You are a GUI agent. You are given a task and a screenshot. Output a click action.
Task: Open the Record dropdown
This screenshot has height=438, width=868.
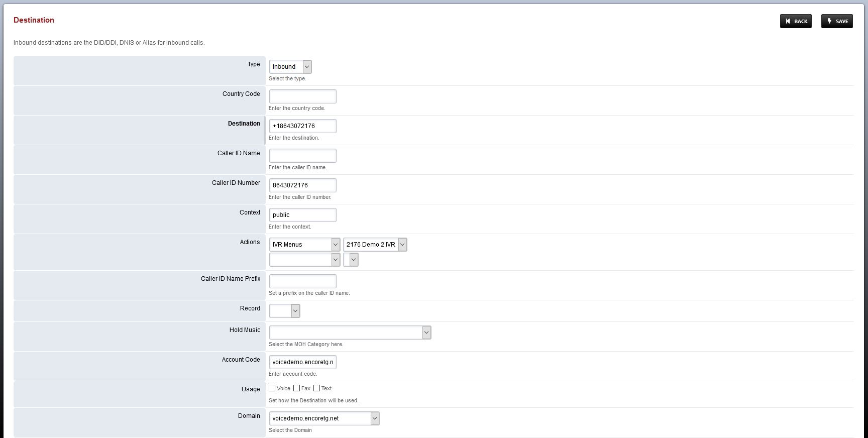[x=284, y=311]
